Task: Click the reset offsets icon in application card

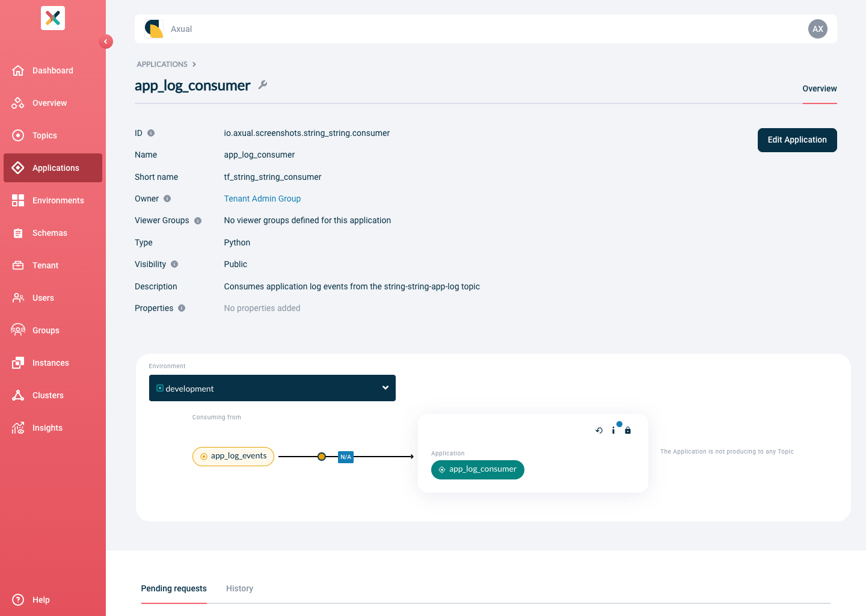Action: [599, 431]
